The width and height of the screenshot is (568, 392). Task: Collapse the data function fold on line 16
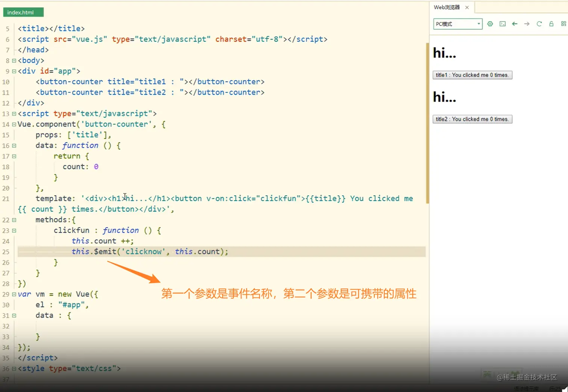[x=14, y=145]
